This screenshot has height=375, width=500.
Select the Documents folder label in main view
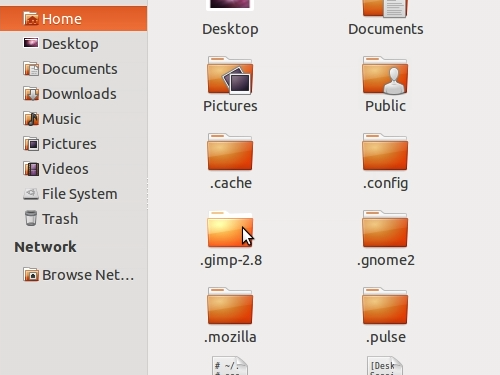click(x=386, y=29)
